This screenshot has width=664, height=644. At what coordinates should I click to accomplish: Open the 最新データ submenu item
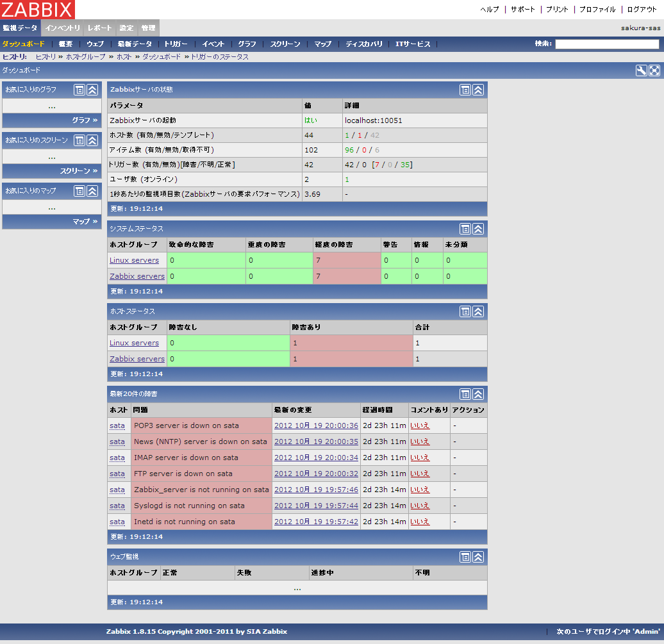click(x=135, y=44)
